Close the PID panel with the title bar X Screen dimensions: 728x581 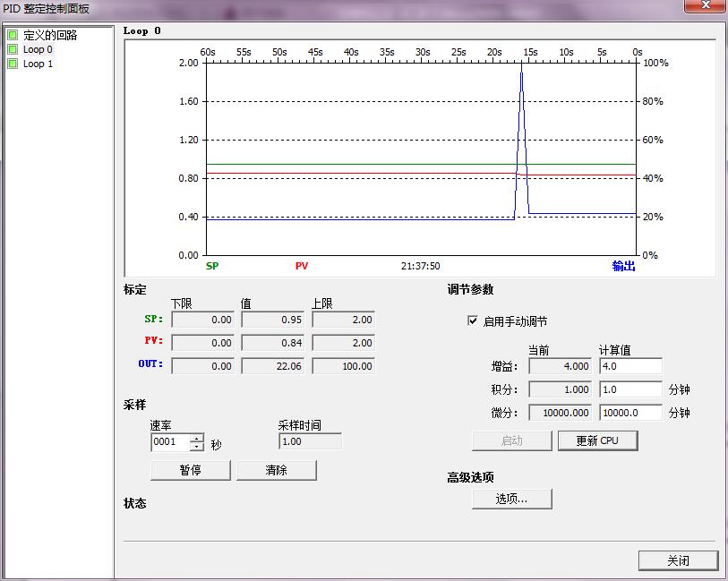point(705,5)
